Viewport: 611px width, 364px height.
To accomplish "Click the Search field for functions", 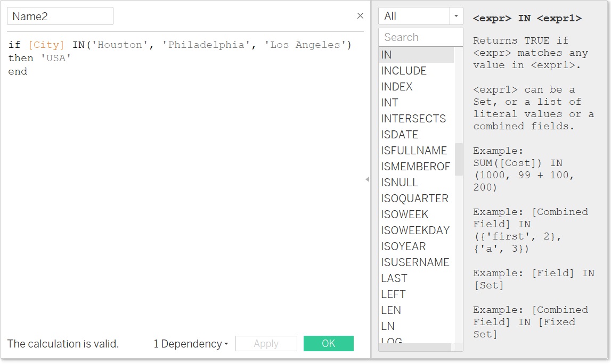I will click(x=420, y=37).
